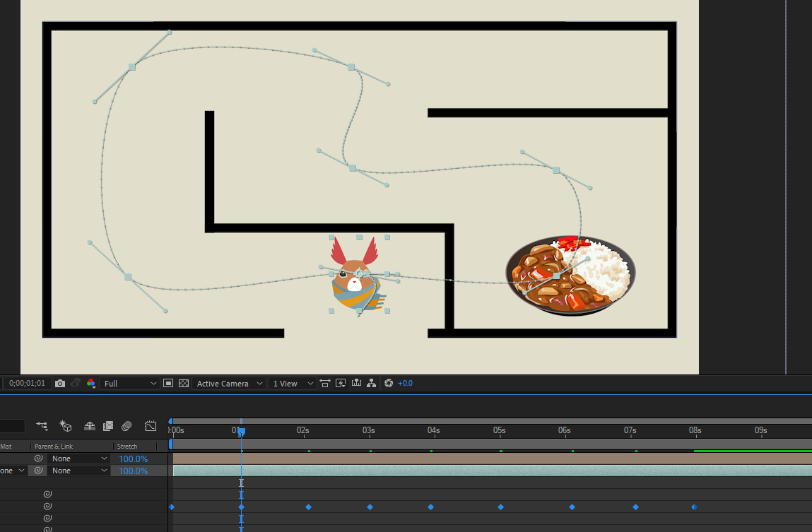Select the keyframe at the timeline start
The image size is (812, 532).
click(172, 507)
